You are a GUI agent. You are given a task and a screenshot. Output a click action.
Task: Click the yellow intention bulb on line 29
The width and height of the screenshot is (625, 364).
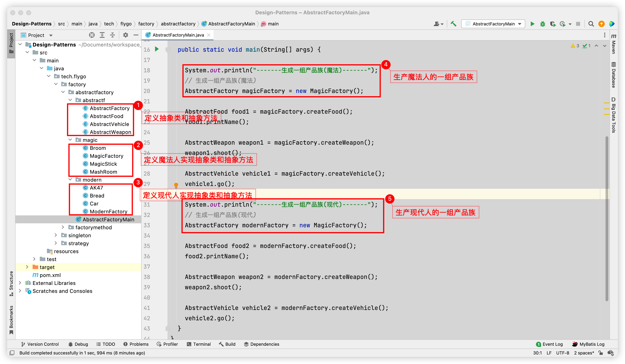tap(176, 185)
